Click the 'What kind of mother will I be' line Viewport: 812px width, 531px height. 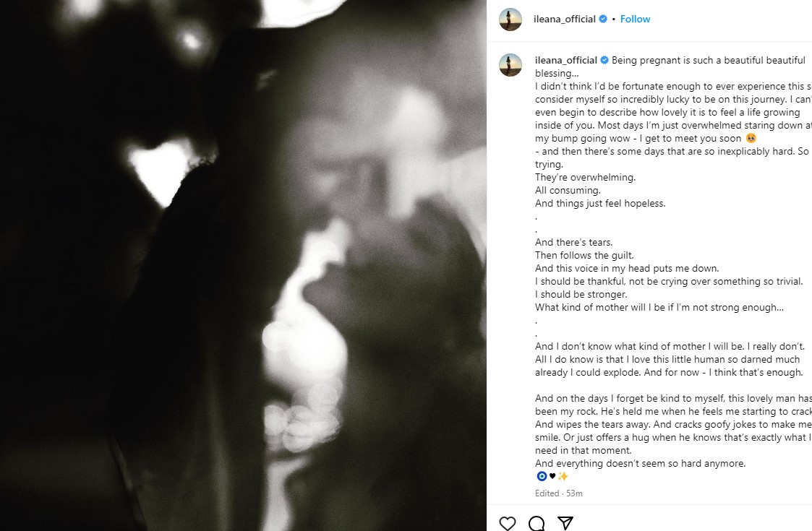[x=659, y=308]
